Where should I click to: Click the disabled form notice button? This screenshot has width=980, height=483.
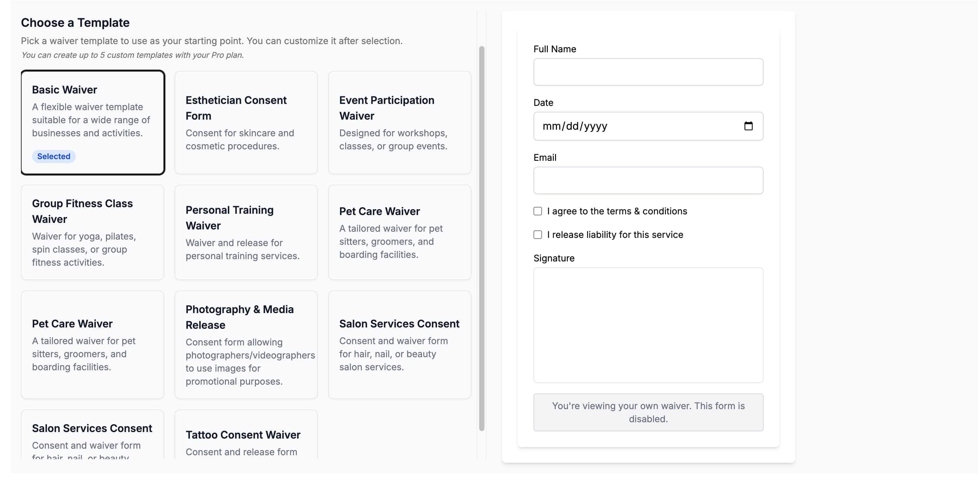(648, 412)
